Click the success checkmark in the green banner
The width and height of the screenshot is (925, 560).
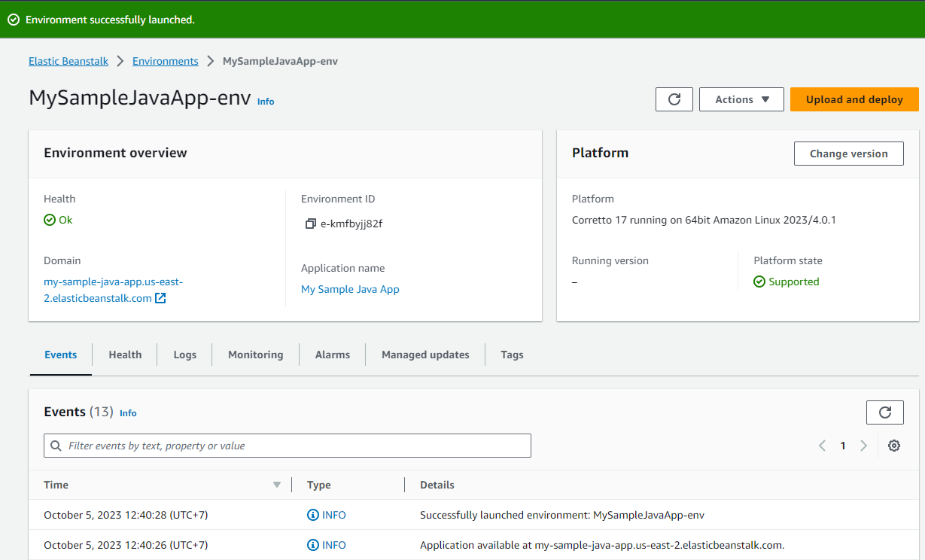14,20
